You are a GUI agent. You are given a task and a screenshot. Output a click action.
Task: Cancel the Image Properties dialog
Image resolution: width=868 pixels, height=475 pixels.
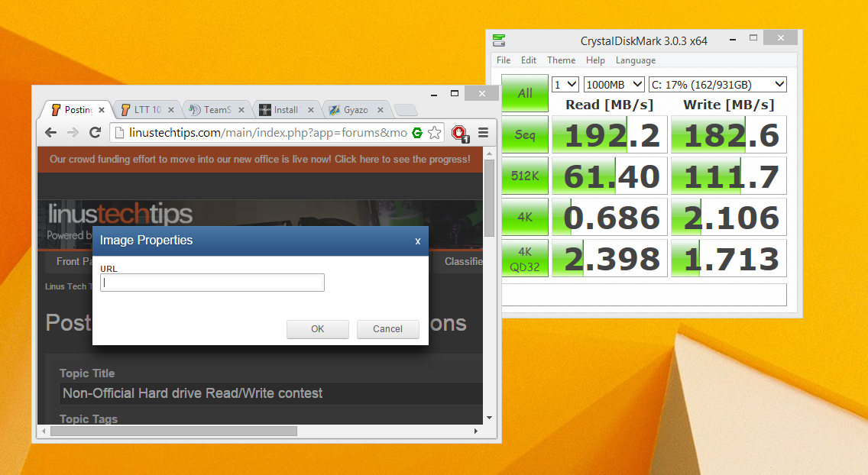[x=387, y=329]
